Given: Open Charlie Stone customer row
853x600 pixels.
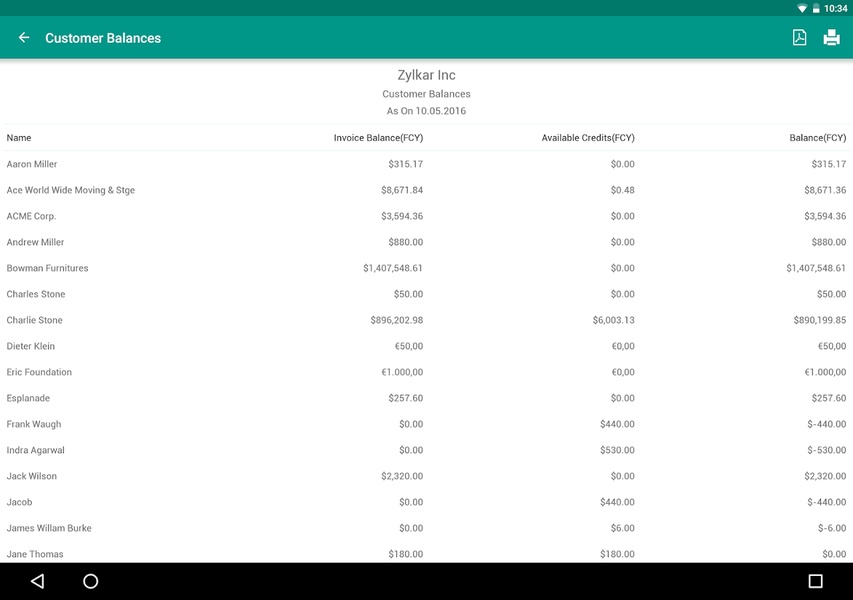Looking at the screenshot, I should 426,320.
